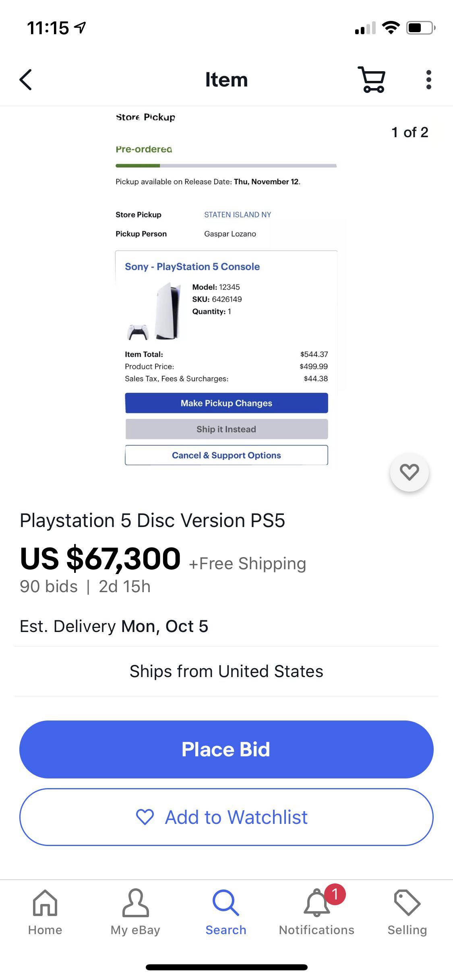Go back using the back arrow

pos(25,79)
